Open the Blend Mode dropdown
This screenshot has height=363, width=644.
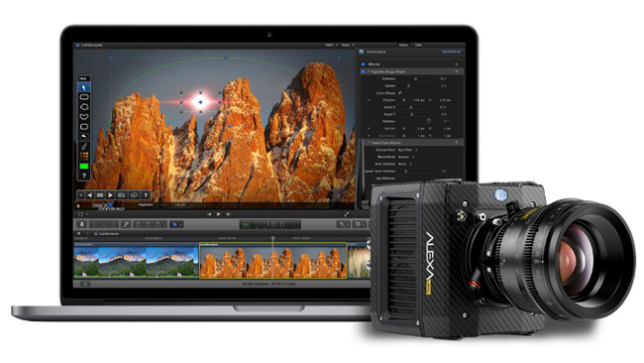[406, 157]
